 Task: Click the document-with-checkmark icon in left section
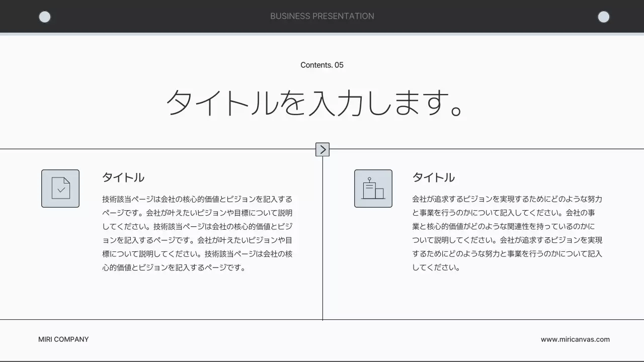pos(60,188)
